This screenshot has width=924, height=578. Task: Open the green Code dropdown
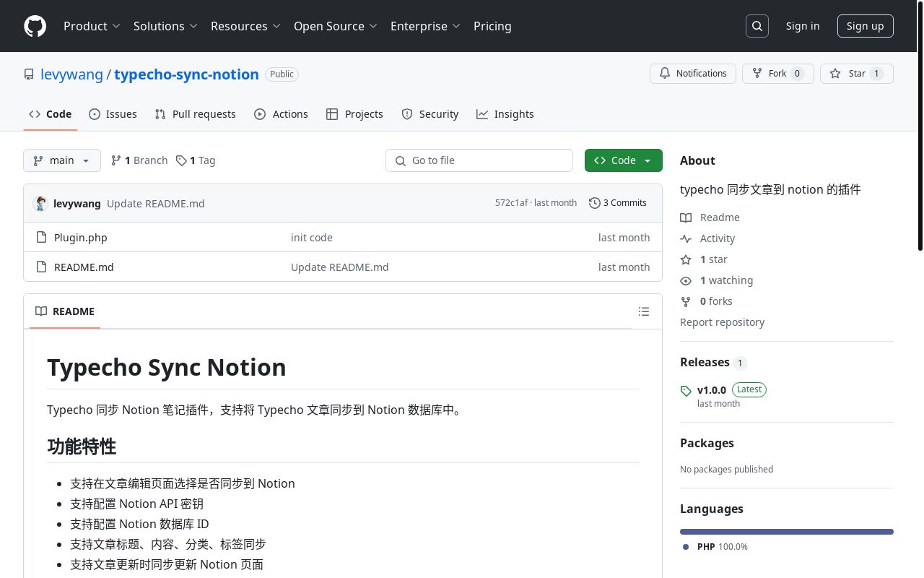[x=623, y=160]
